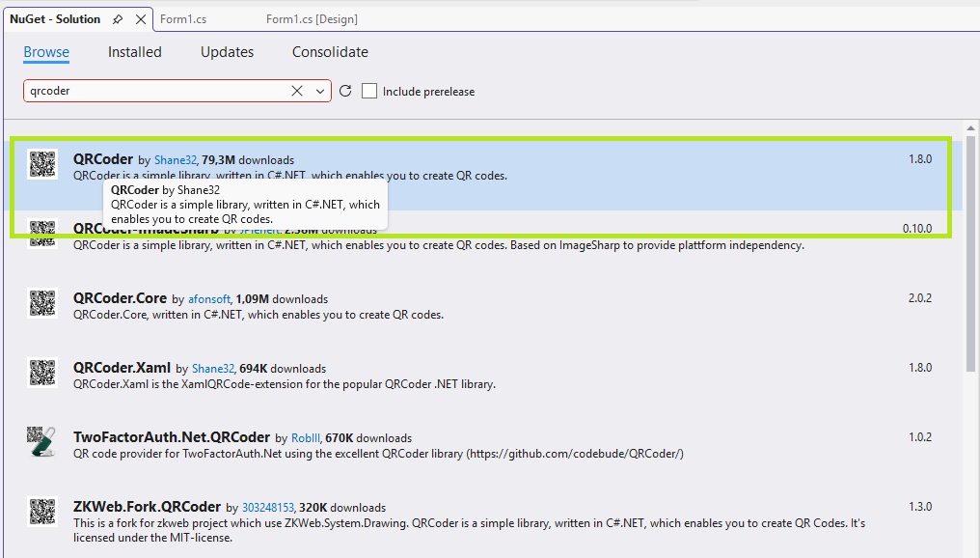This screenshot has width=980, height=558.
Task: Click the QRCoder.Core package icon
Action: (x=42, y=303)
